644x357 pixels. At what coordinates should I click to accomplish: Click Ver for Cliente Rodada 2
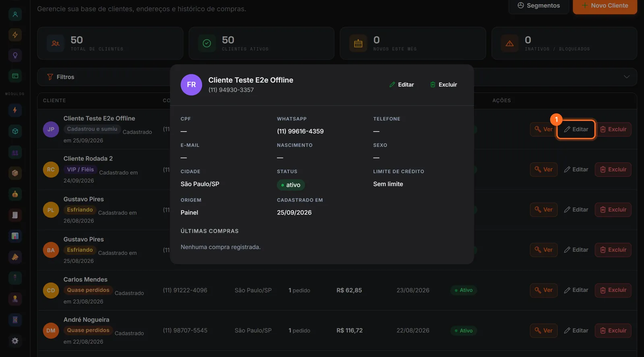click(544, 170)
